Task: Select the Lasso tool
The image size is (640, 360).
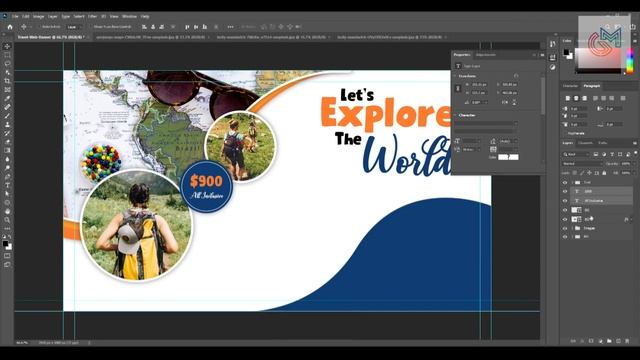Action: pos(7,64)
